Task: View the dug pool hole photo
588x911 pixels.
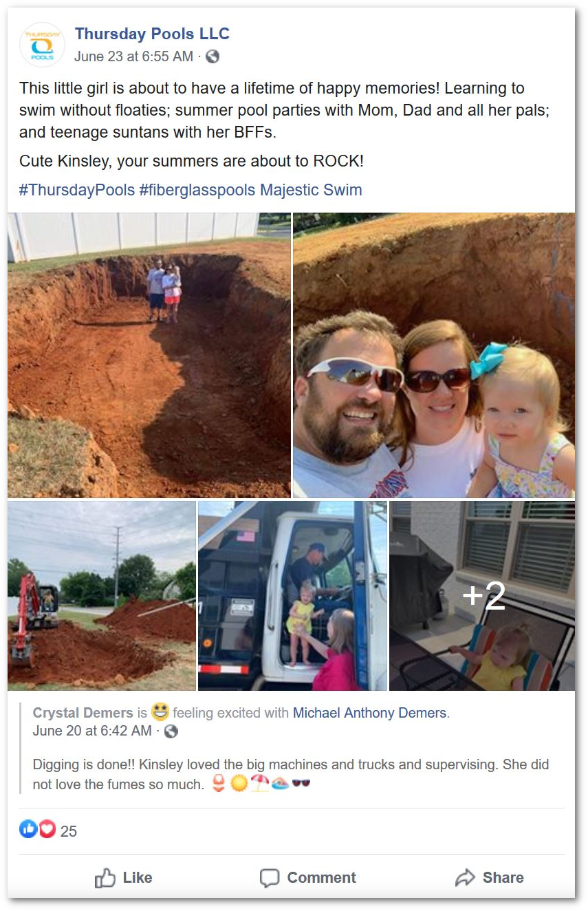Action: click(x=149, y=355)
